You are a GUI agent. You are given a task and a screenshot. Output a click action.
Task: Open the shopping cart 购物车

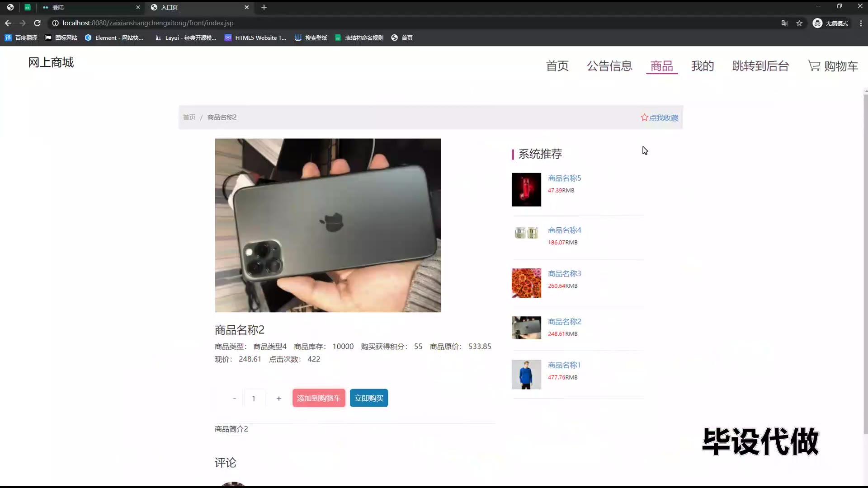[x=833, y=66]
